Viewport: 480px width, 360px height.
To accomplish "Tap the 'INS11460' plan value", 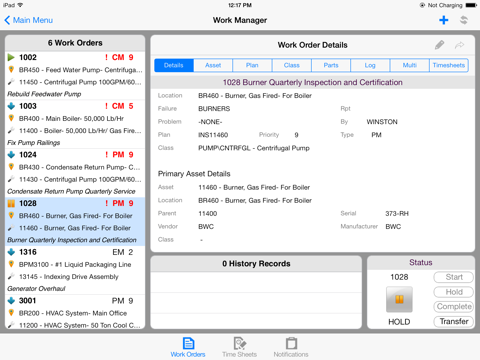I will point(213,135).
